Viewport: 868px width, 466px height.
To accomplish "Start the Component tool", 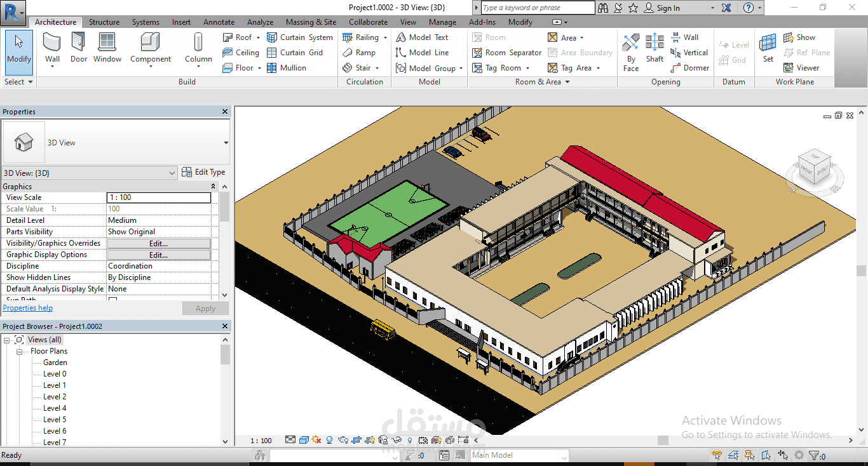I will point(151,50).
